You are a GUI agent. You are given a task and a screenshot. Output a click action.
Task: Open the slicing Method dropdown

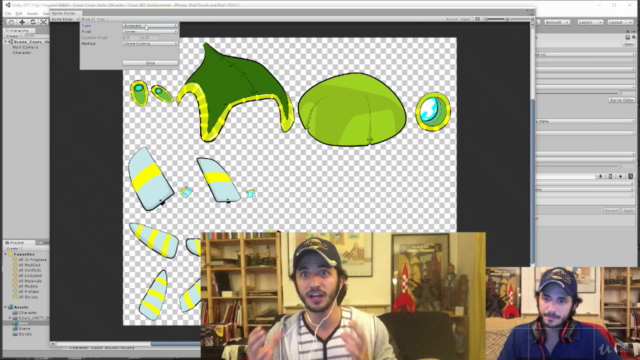150,43
